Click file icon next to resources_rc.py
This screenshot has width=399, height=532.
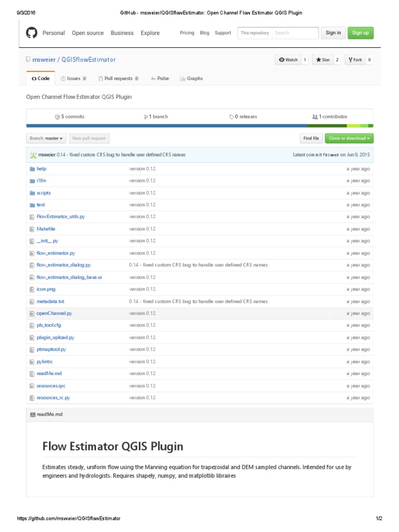point(32,398)
